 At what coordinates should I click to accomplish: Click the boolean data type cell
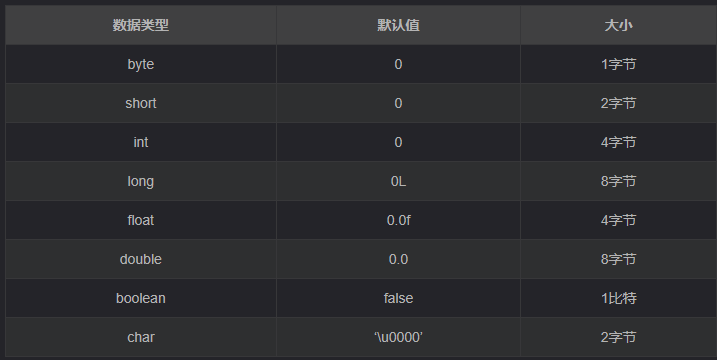141,298
